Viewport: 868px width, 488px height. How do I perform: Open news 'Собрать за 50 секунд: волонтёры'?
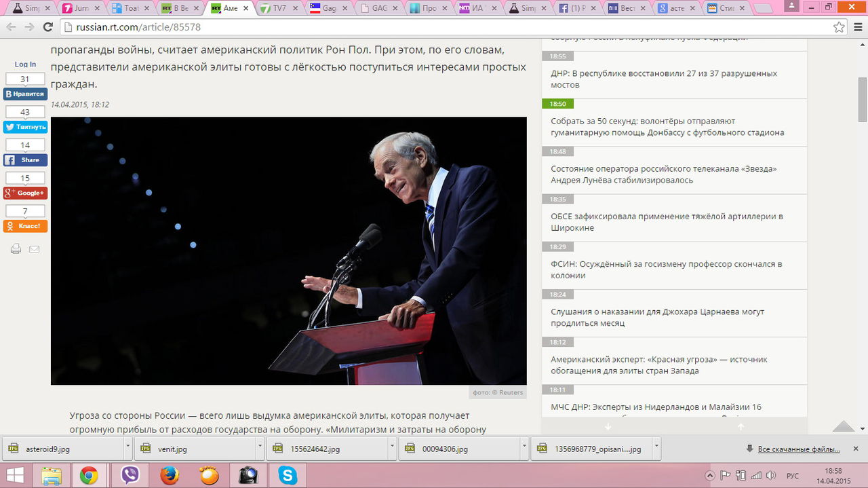[x=667, y=127]
